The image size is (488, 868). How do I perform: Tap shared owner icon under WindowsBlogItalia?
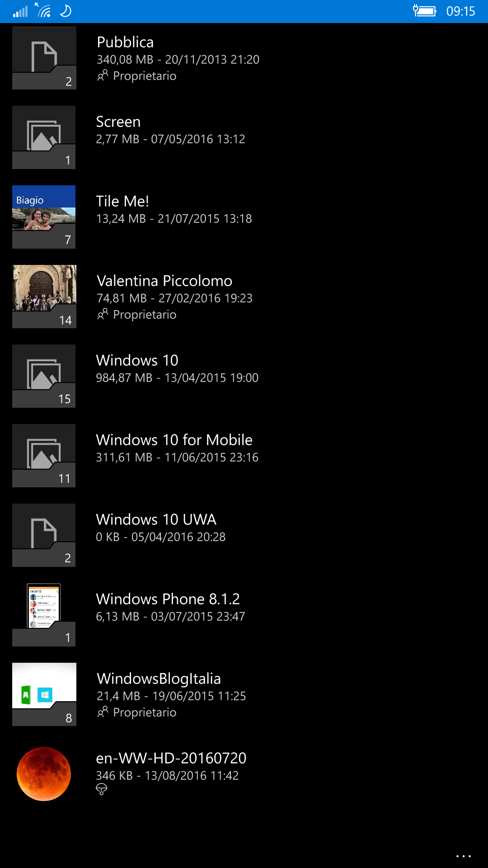[x=103, y=712]
